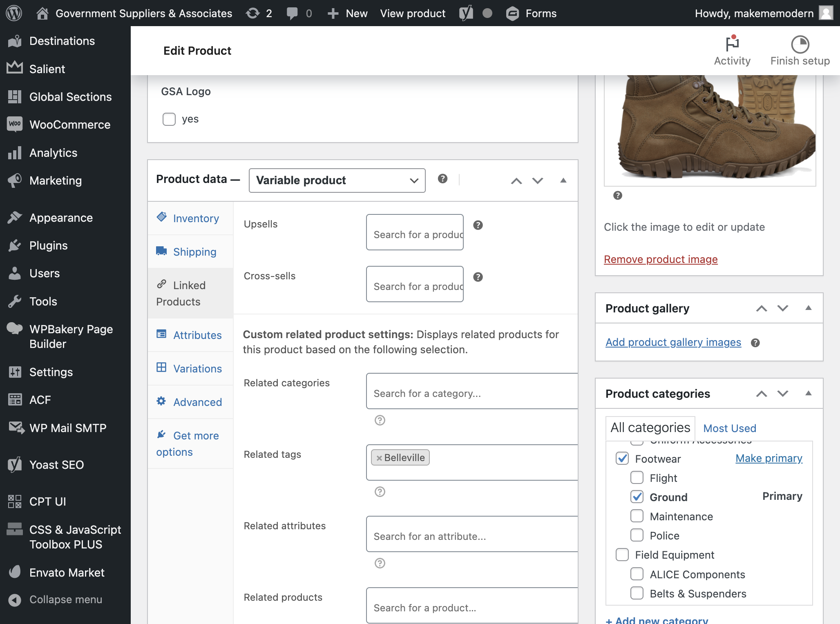
Task: Uncheck the Ground category
Action: coord(637,497)
